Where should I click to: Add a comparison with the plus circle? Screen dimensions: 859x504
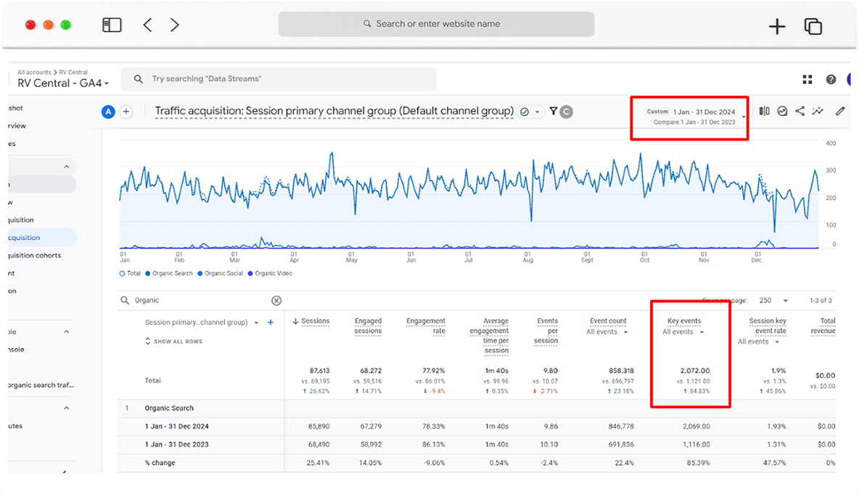tap(126, 112)
